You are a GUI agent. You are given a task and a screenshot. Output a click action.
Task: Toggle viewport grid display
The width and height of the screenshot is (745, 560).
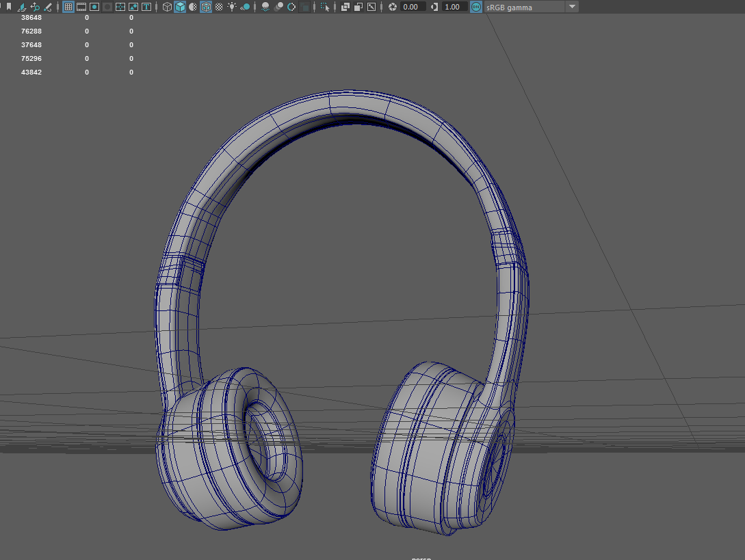tap(68, 7)
